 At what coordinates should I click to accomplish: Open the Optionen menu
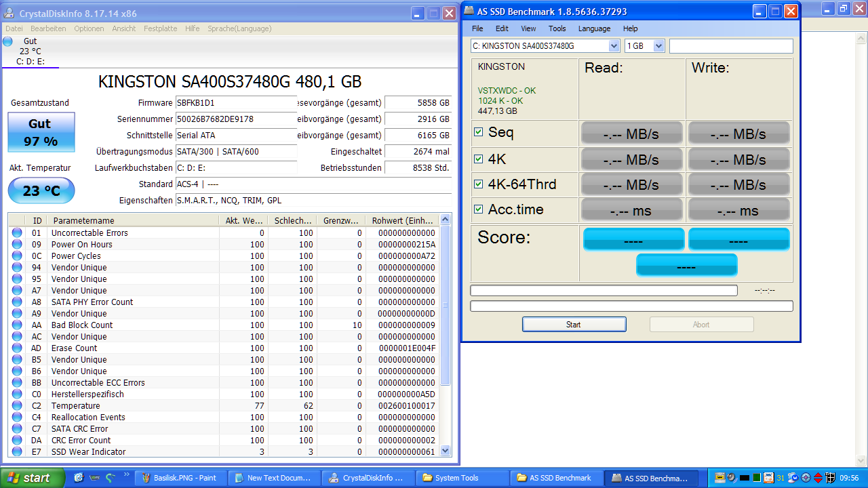click(89, 28)
